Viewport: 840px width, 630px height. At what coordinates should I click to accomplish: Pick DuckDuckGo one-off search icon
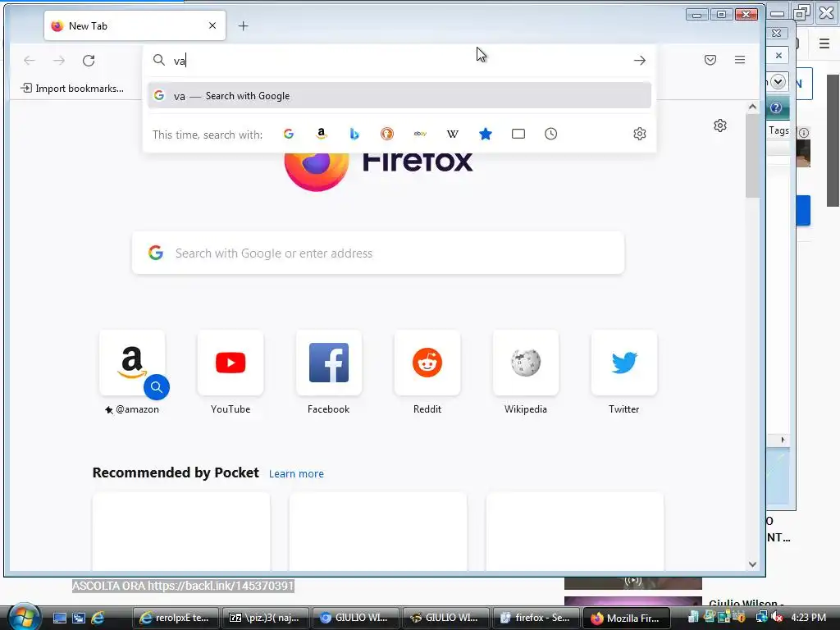click(x=387, y=134)
